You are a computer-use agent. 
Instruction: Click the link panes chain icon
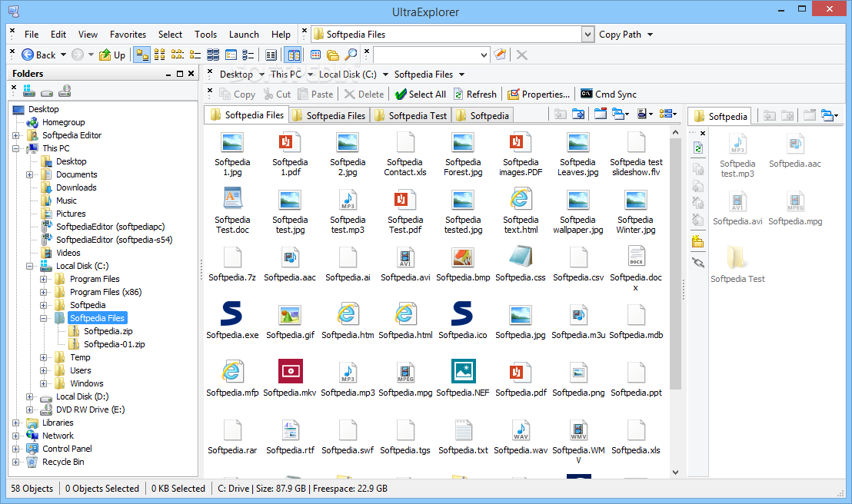(698, 263)
